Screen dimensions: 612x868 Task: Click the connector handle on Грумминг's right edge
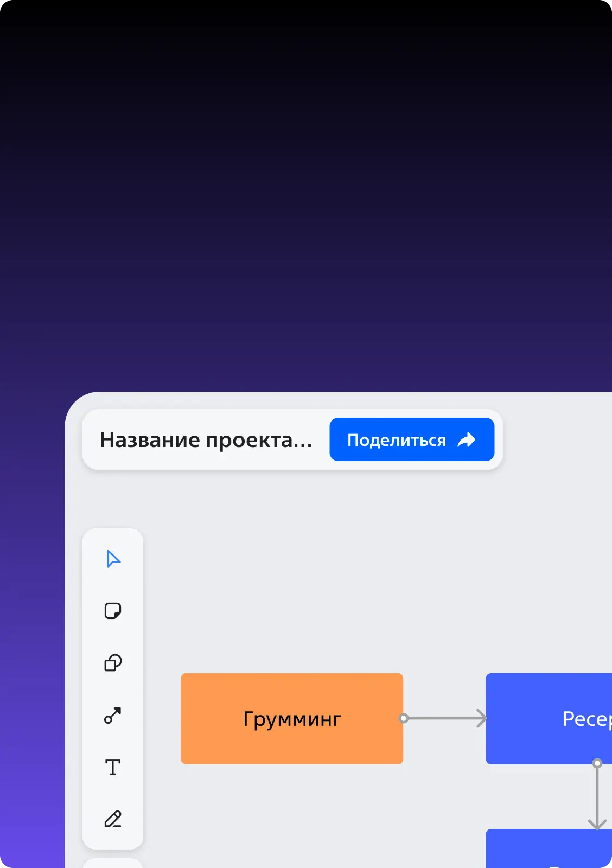point(404,718)
